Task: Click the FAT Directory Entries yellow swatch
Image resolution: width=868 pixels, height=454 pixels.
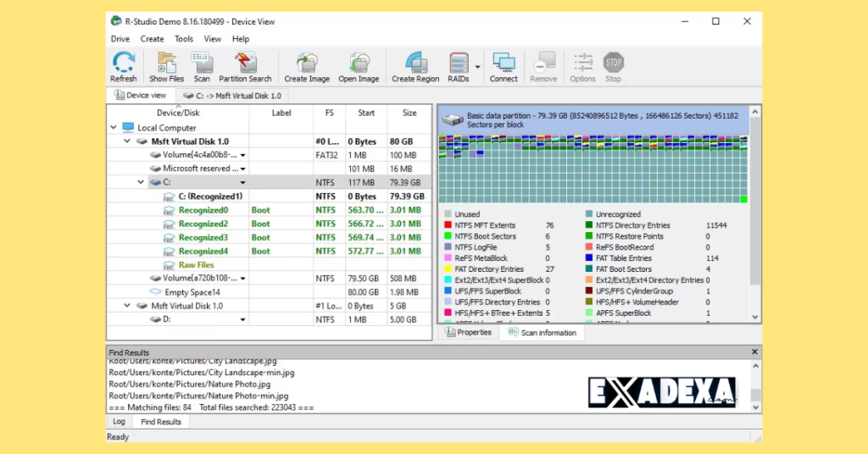Action: click(x=448, y=269)
